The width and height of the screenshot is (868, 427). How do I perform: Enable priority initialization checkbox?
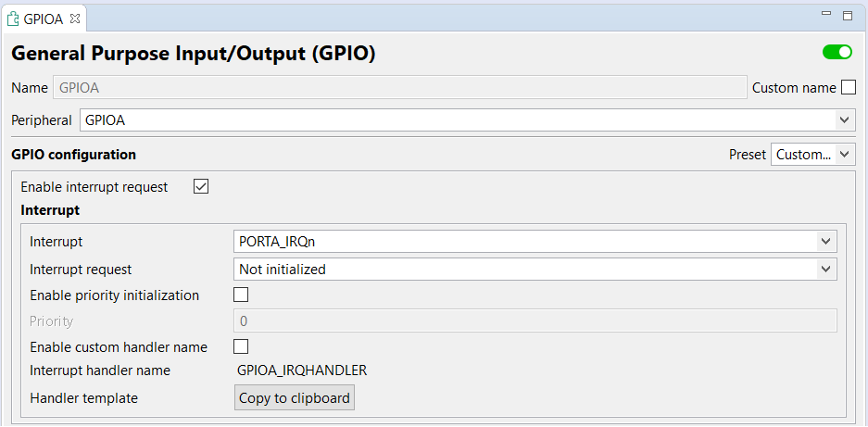click(x=241, y=295)
